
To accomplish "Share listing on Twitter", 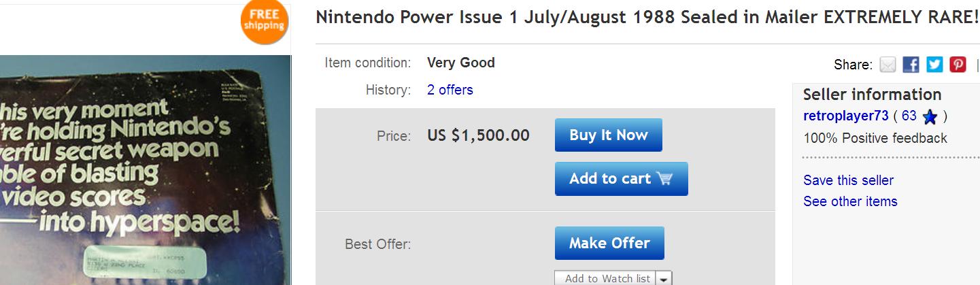I will pyautogui.click(x=934, y=65).
